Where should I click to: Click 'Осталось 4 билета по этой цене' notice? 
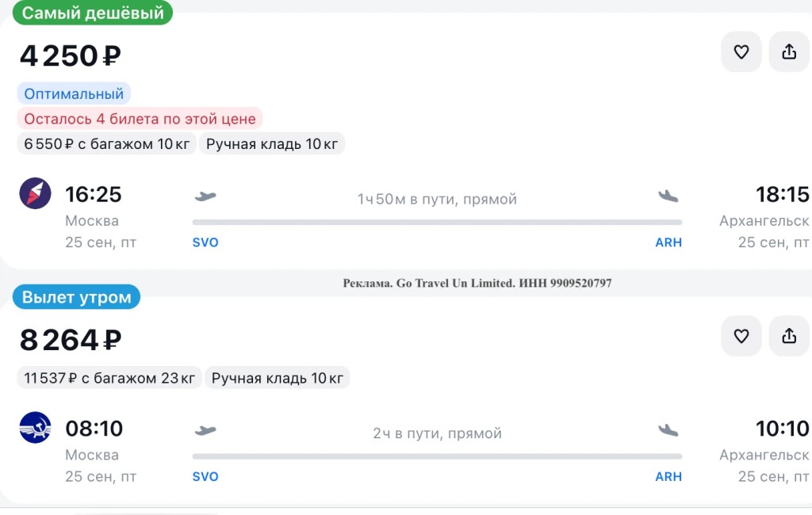click(x=140, y=119)
